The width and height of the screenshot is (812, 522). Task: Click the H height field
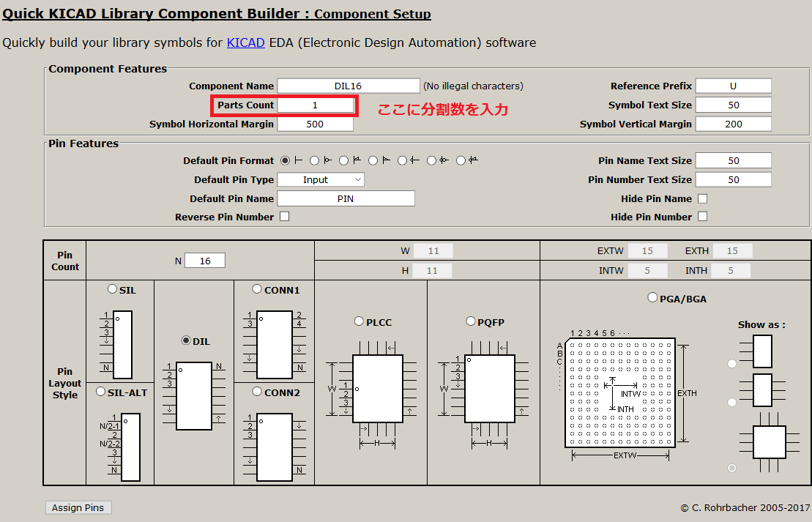point(432,270)
